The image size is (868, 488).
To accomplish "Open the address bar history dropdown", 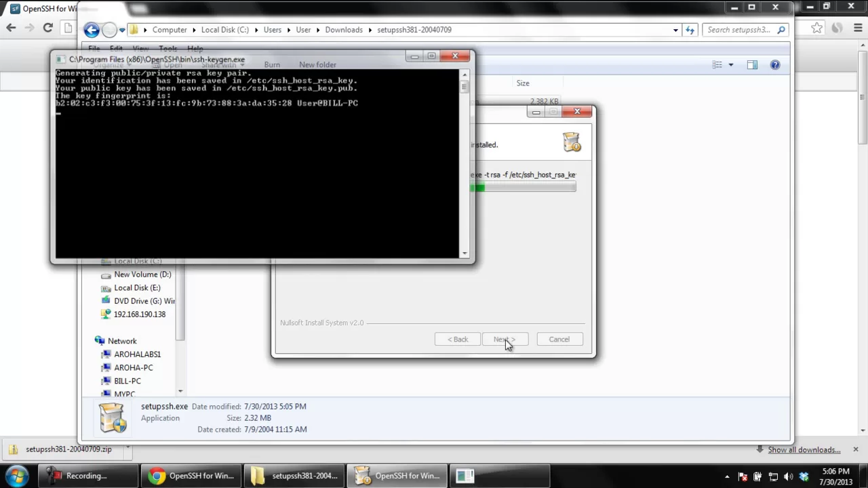I will tap(675, 30).
